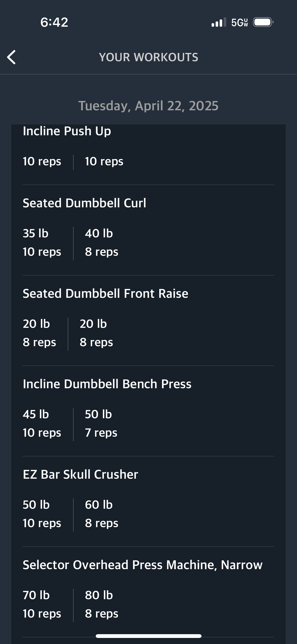Viewport: 297px width, 644px height.
Task: Tap the 6:42 clock in status bar
Action: 54,22
